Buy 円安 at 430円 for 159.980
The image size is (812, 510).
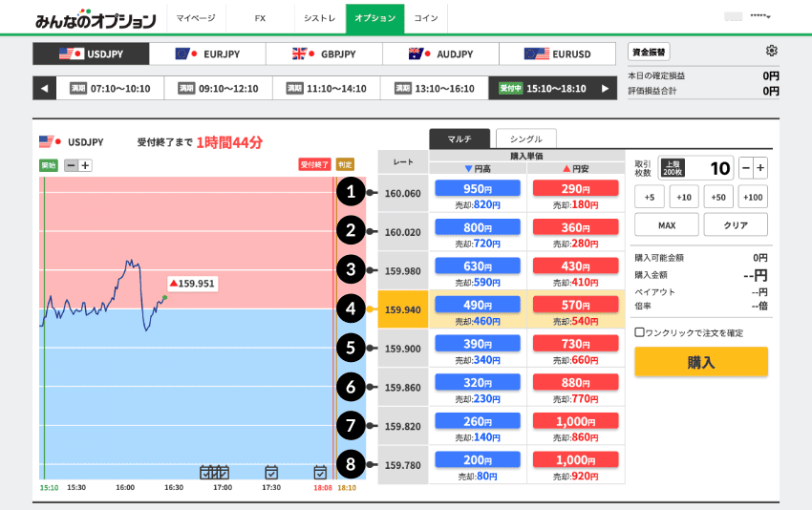[575, 266]
